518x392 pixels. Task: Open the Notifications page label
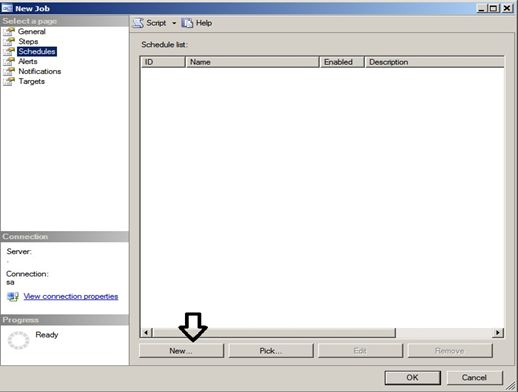point(40,71)
